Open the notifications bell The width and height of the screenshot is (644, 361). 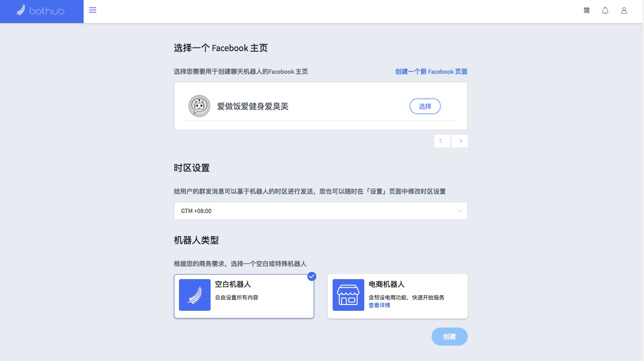pyautogui.click(x=605, y=10)
